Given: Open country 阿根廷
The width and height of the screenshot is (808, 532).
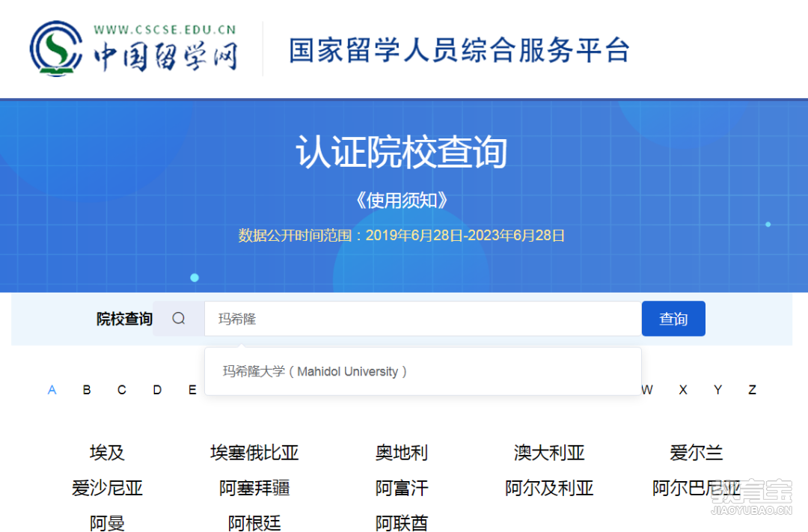Looking at the screenshot, I should 254,523.
